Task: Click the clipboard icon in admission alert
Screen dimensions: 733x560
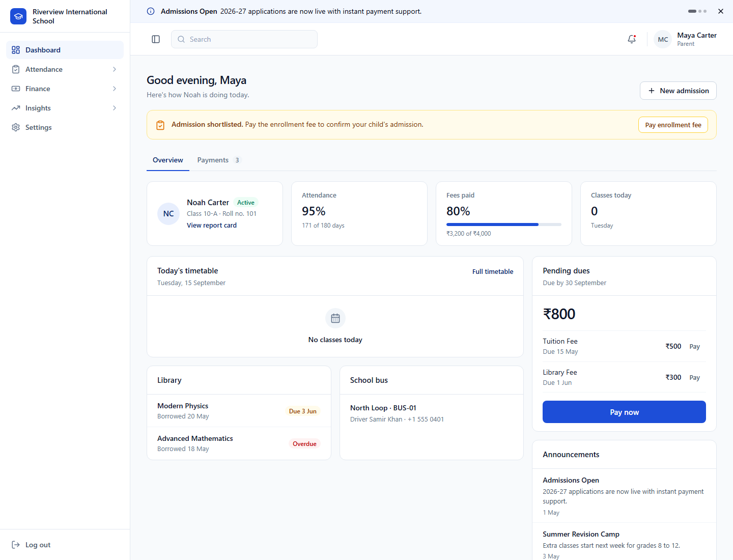Action: 160,125
